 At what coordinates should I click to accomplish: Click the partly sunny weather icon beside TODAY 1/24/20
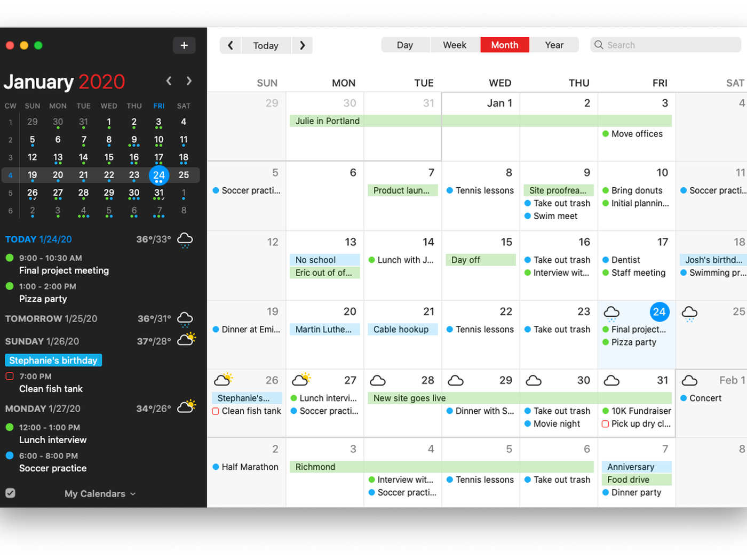point(185,239)
